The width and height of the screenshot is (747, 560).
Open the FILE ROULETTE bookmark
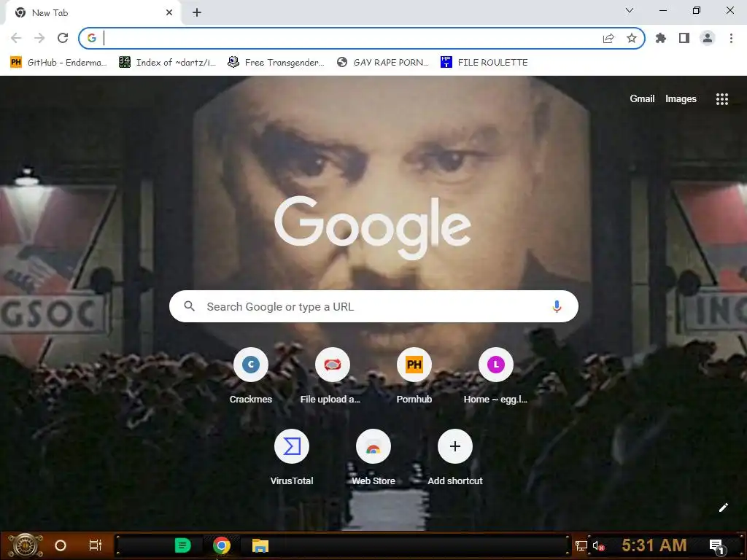click(x=484, y=63)
